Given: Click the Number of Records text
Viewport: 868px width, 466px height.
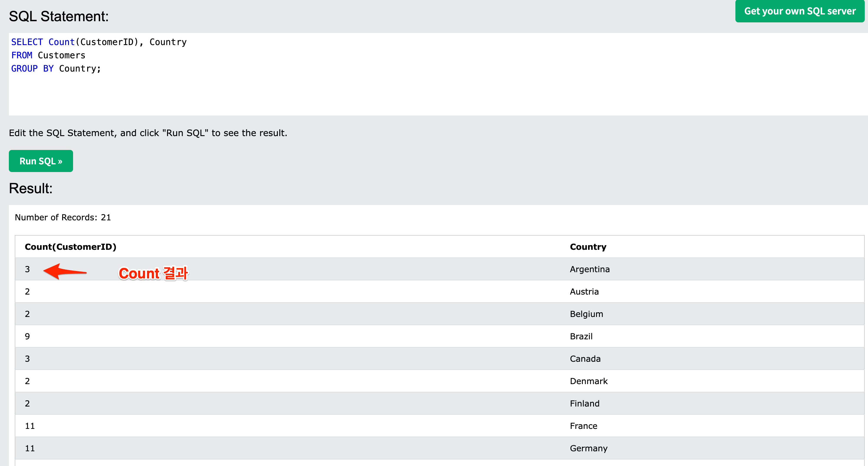Looking at the screenshot, I should [x=63, y=217].
